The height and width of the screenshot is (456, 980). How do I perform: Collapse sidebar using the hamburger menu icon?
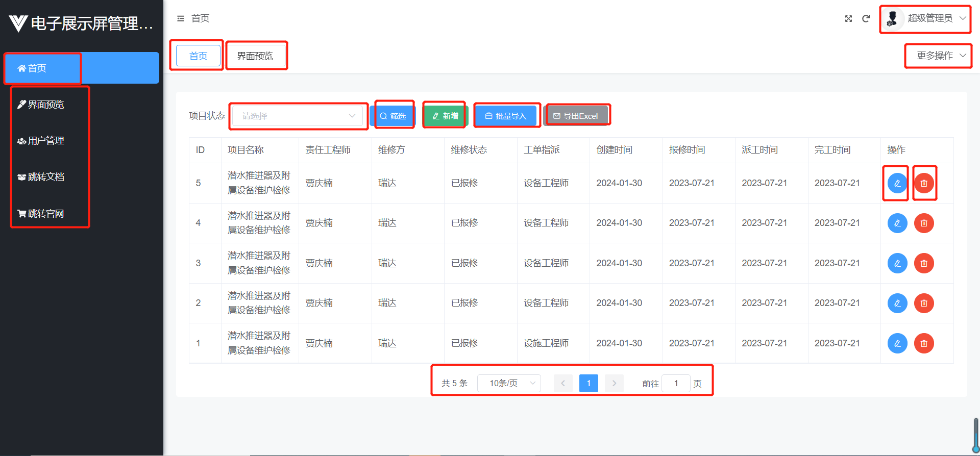click(x=180, y=19)
